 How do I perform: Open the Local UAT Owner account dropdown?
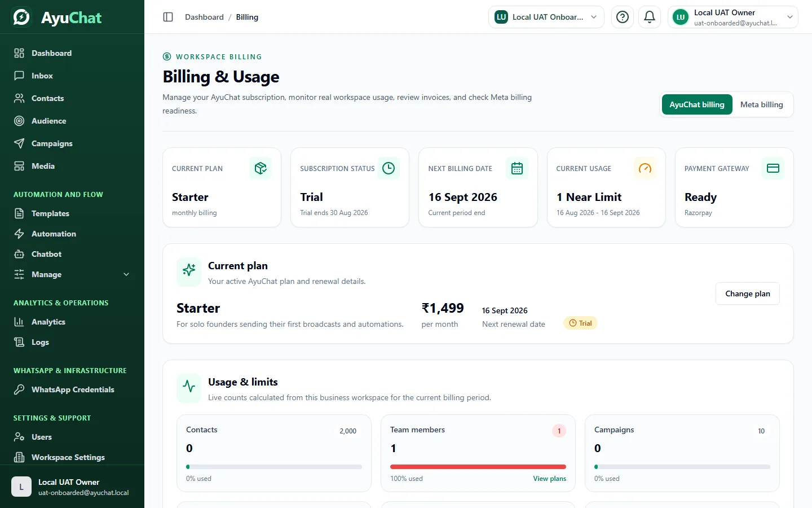733,17
